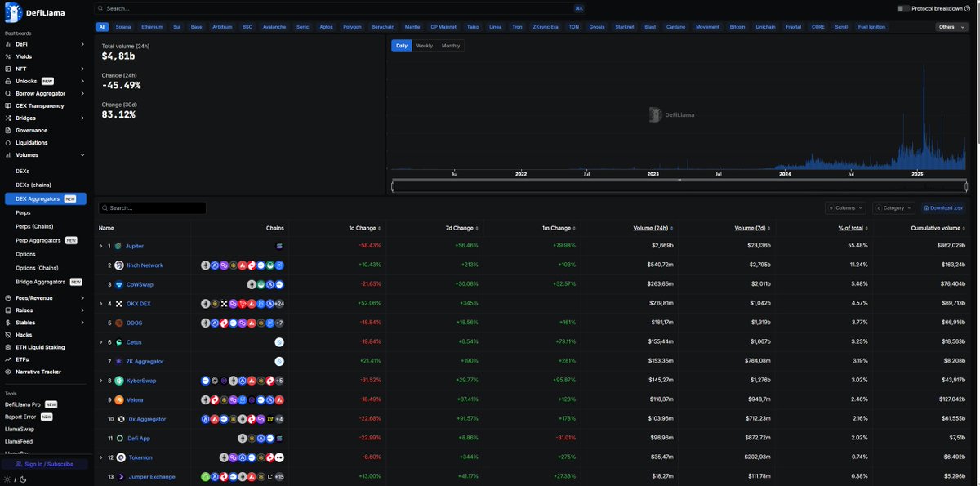Click the Governance sidebar icon
Screen dimensions: 980x486
8,130
